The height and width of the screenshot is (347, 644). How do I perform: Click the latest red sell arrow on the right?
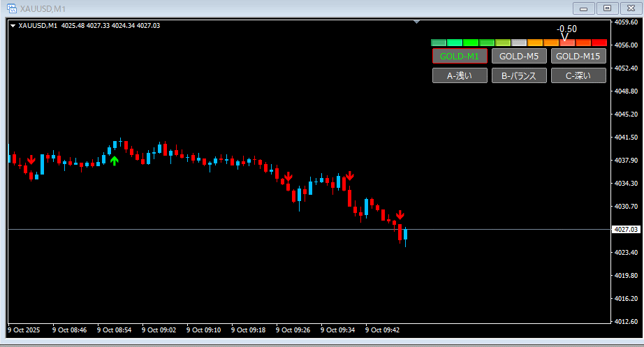click(x=400, y=215)
